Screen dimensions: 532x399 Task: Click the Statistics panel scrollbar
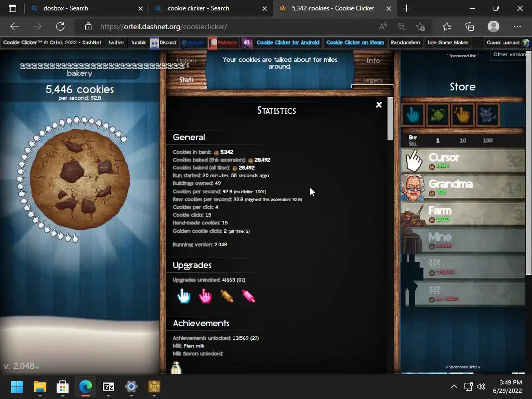pos(390,119)
